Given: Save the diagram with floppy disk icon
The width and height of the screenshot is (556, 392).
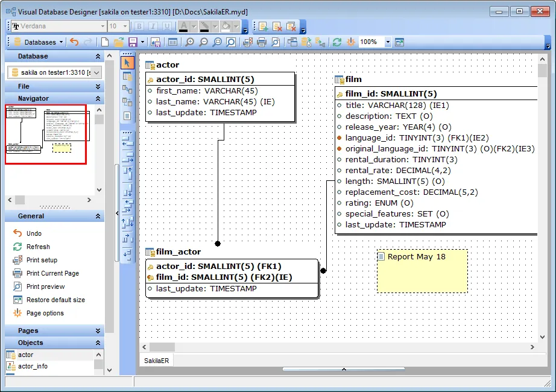Looking at the screenshot, I should pos(133,42).
